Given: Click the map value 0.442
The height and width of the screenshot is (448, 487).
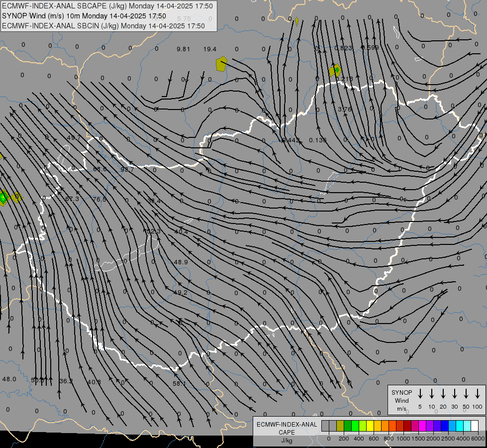Looking at the screenshot, I should 291,140.
